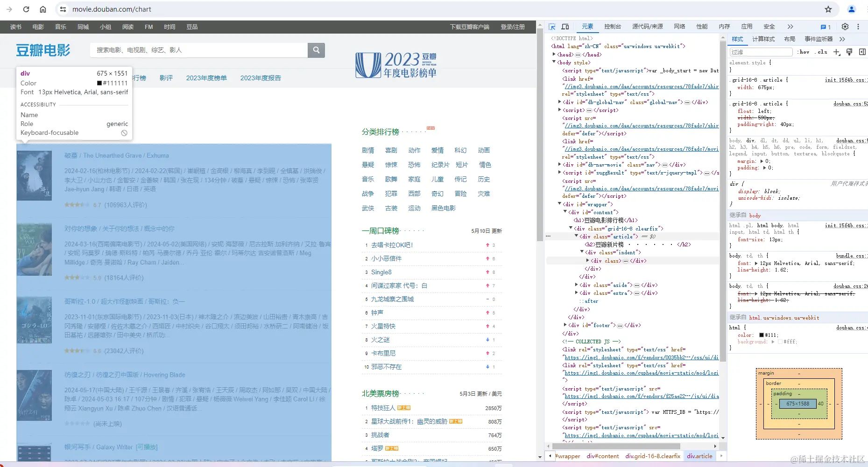Go to the browser home page
This screenshot has height=467, width=868.
43,9
